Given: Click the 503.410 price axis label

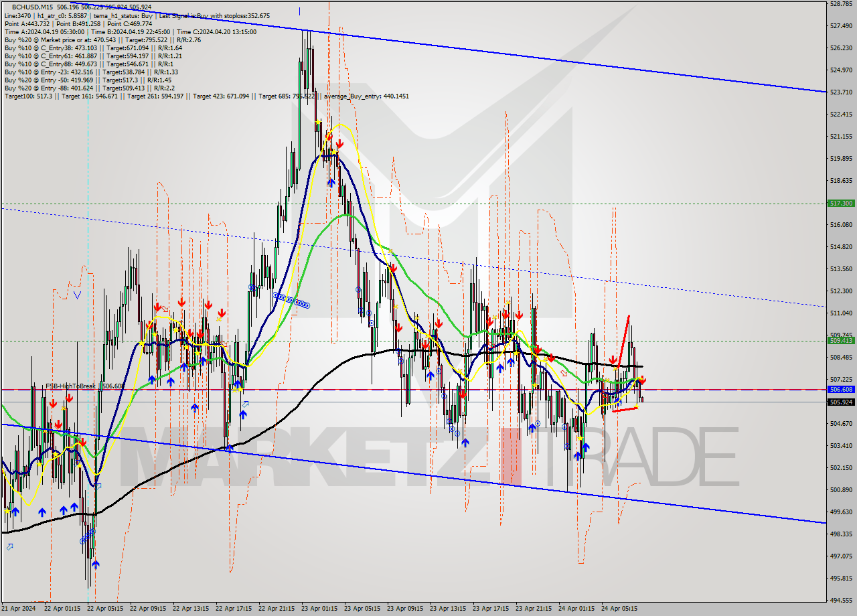Looking at the screenshot, I should (x=840, y=446).
